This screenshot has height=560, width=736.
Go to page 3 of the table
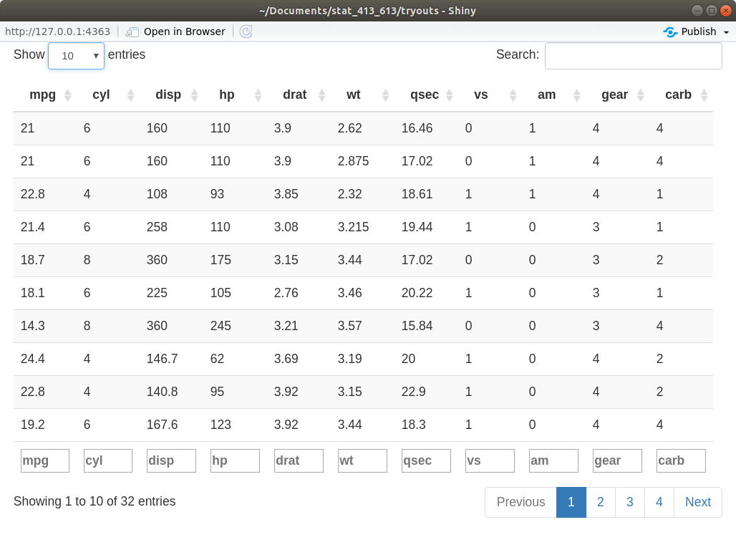point(630,502)
